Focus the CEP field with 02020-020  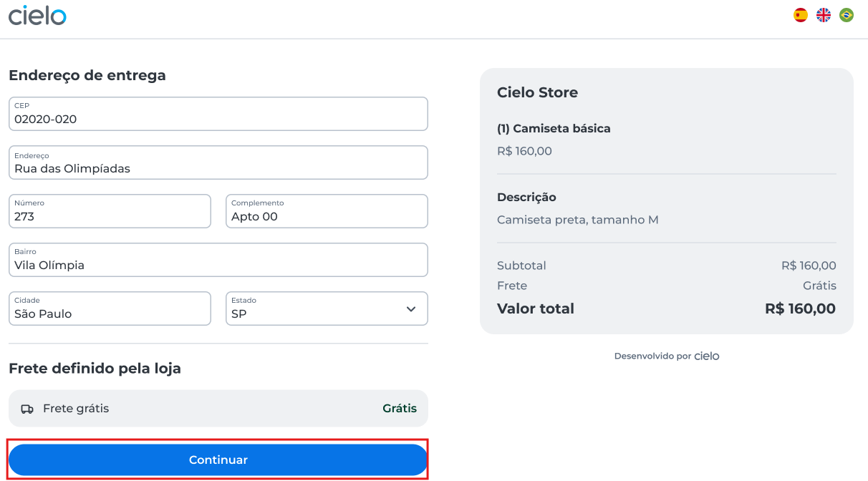click(x=218, y=114)
